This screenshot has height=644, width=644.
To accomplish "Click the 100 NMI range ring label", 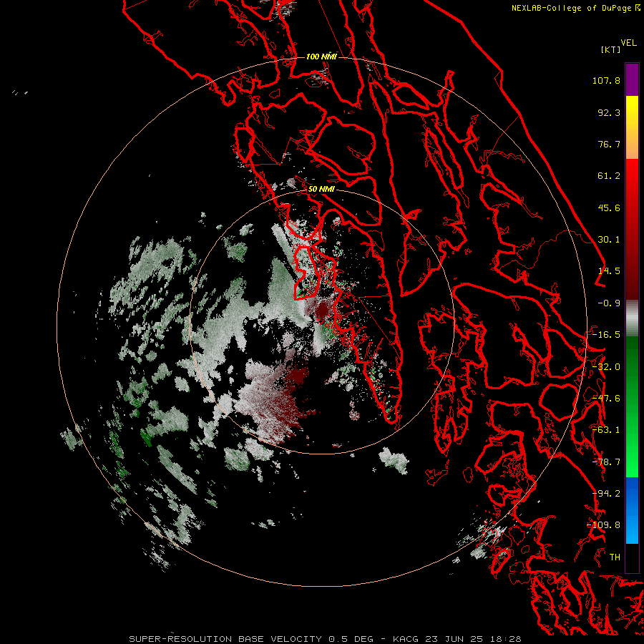I will pyautogui.click(x=321, y=57).
